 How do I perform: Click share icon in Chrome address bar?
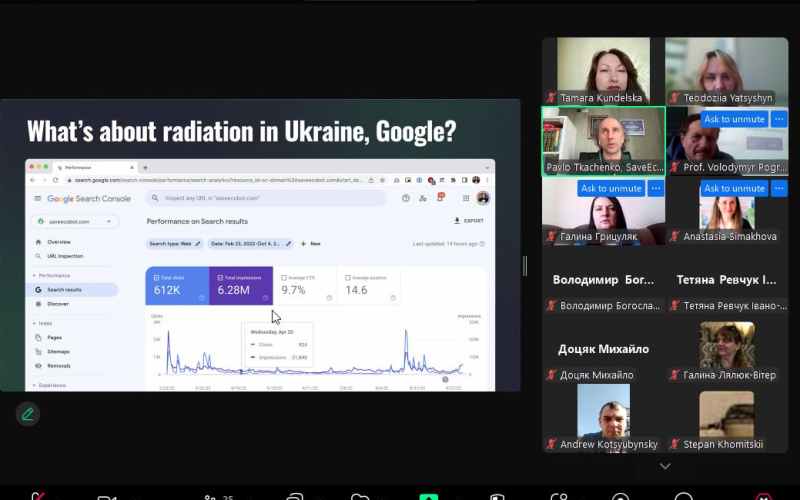click(x=371, y=180)
